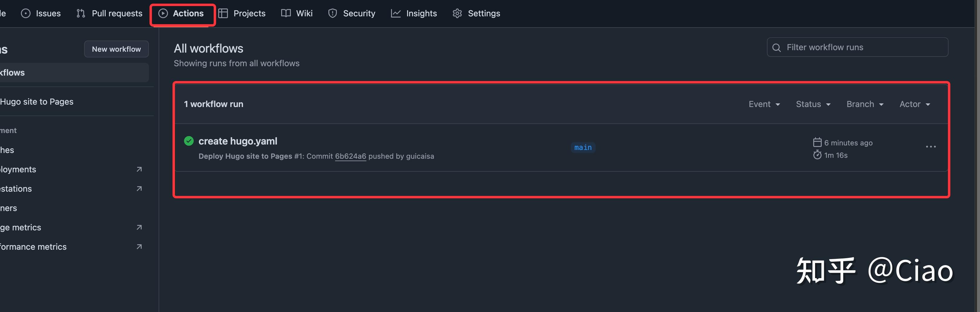This screenshot has height=312, width=980.
Task: Expand the Branch filter dropdown
Action: click(864, 104)
